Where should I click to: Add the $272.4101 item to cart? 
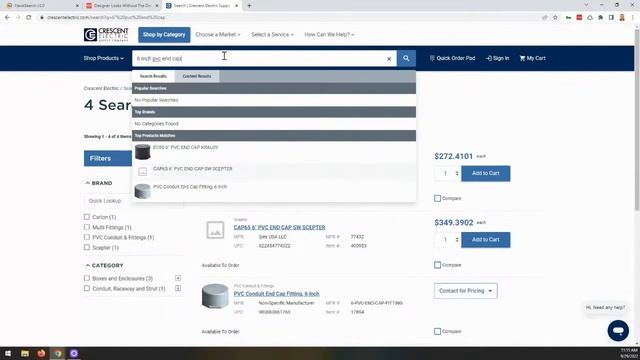(x=486, y=173)
